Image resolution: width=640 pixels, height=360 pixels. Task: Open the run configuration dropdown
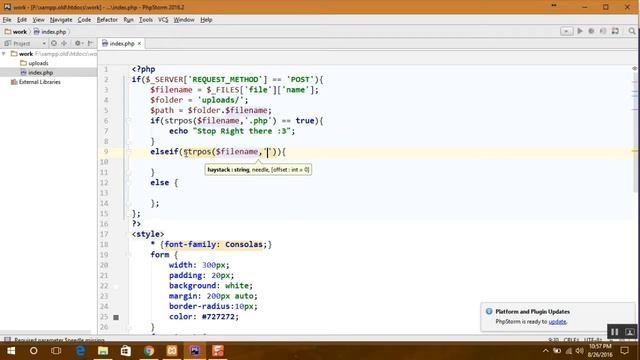point(566,31)
